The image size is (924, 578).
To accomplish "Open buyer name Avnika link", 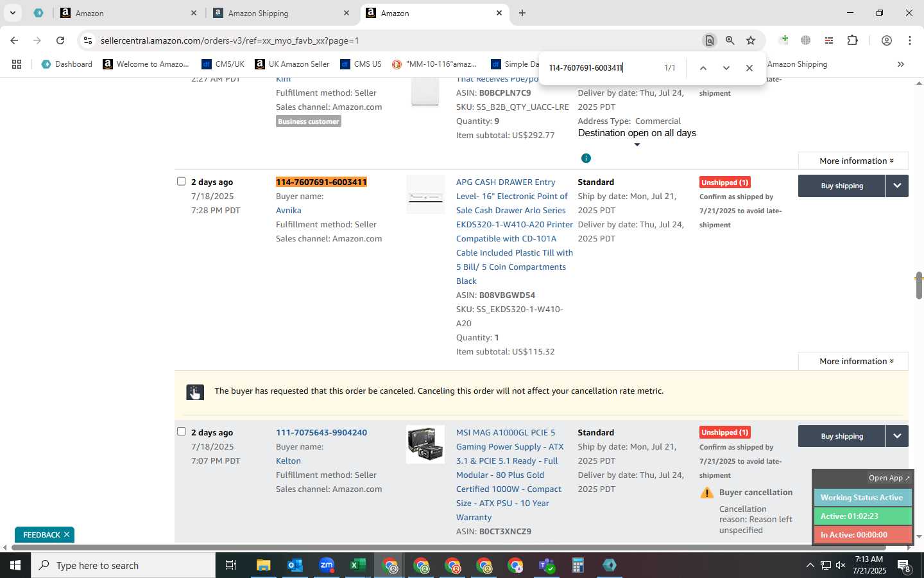I will pyautogui.click(x=288, y=211).
